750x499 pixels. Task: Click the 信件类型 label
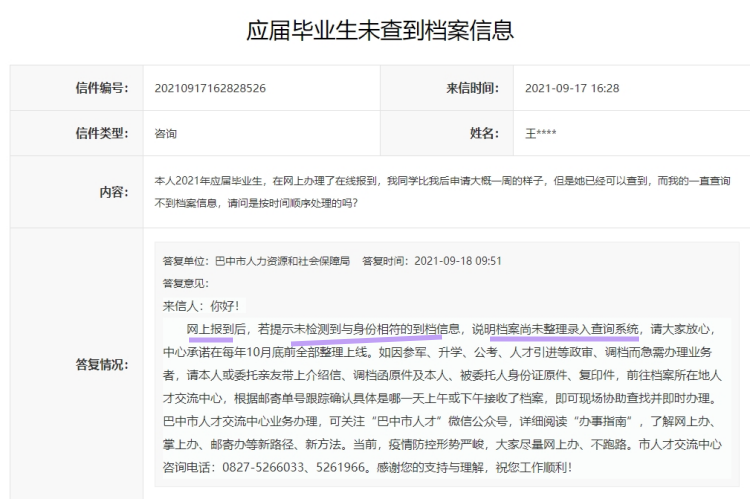pos(102,133)
